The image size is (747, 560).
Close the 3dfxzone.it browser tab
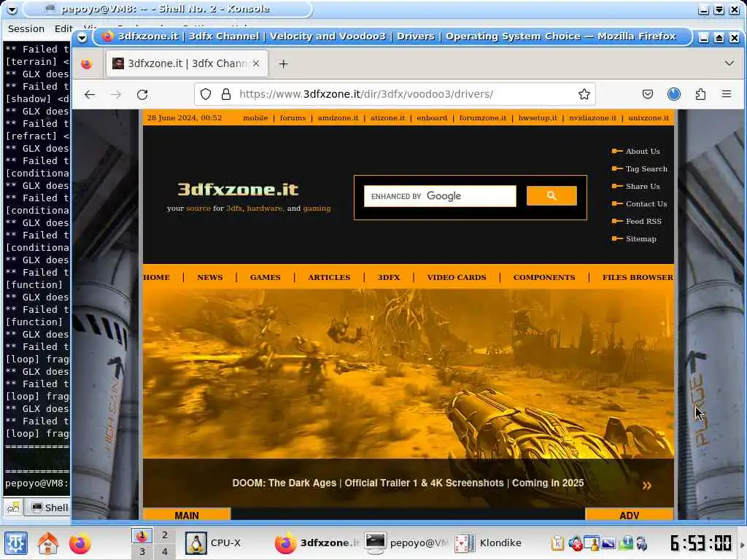tap(256, 63)
